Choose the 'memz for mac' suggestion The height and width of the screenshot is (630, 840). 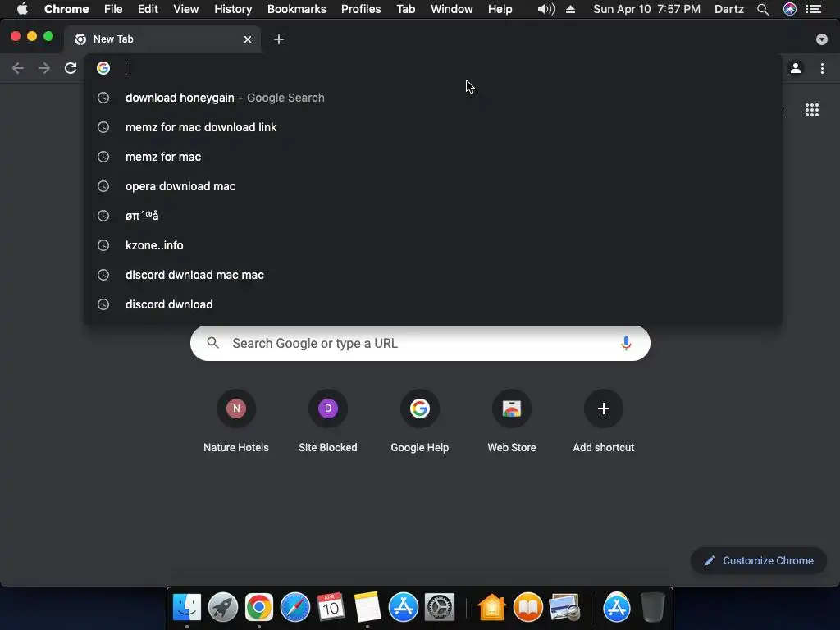pos(433,157)
